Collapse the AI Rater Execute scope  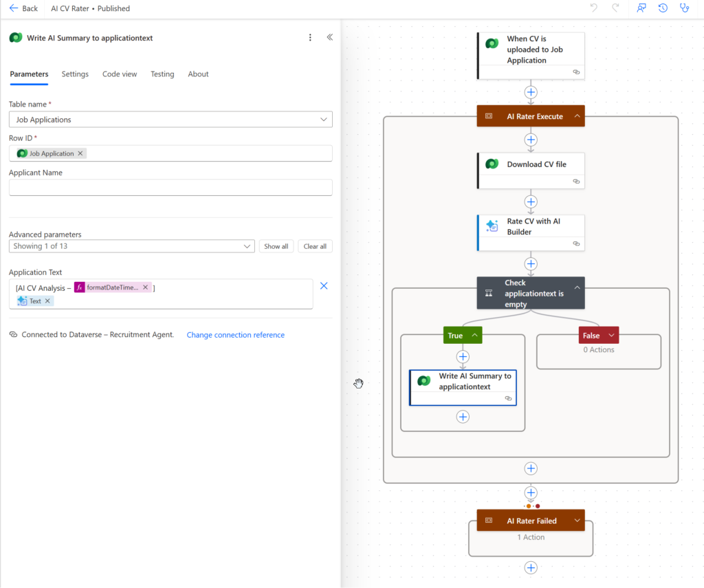coord(577,116)
